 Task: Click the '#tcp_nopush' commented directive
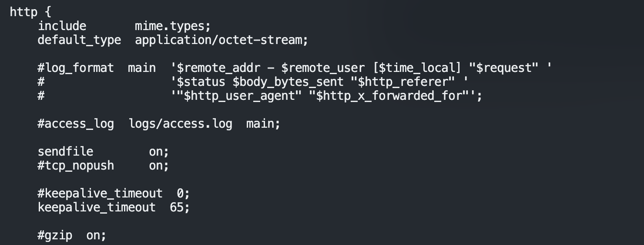76,166
